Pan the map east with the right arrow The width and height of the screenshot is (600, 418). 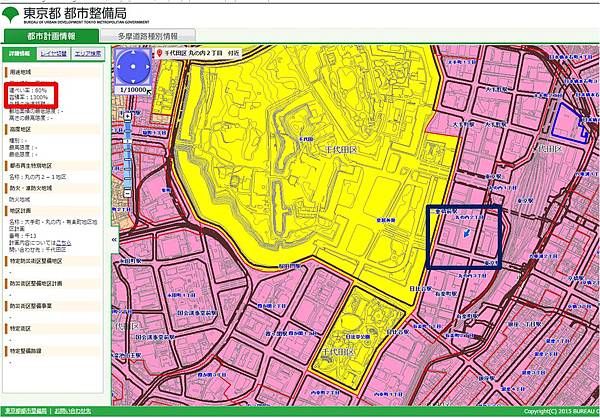coord(147,67)
